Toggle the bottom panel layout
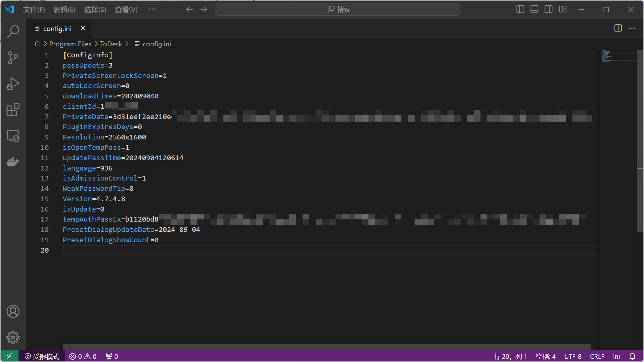This screenshot has width=644, height=362. [x=534, y=9]
